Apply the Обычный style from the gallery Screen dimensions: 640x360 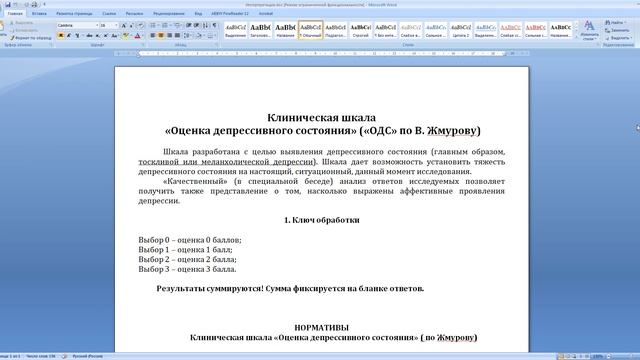point(310,30)
